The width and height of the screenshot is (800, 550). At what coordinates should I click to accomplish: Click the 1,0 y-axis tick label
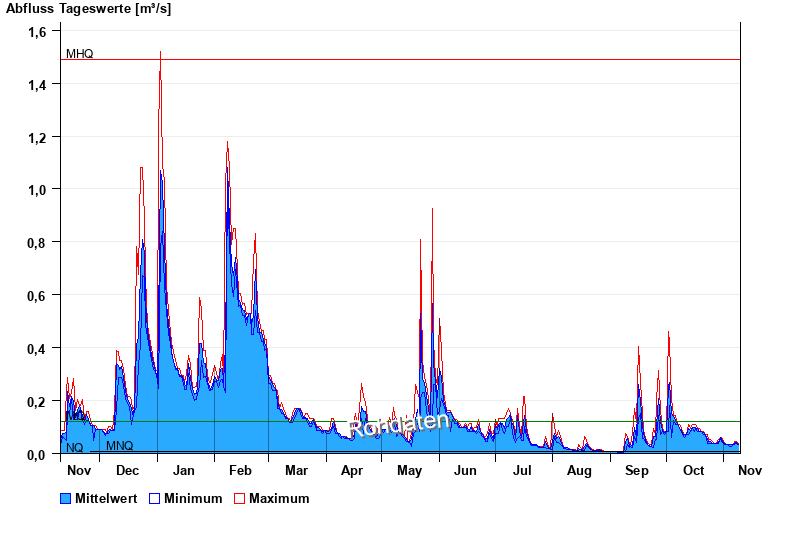click(x=37, y=190)
